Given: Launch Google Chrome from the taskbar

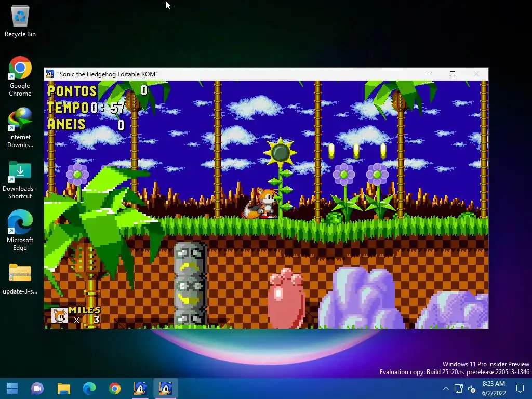Looking at the screenshot, I should pyautogui.click(x=115, y=389).
